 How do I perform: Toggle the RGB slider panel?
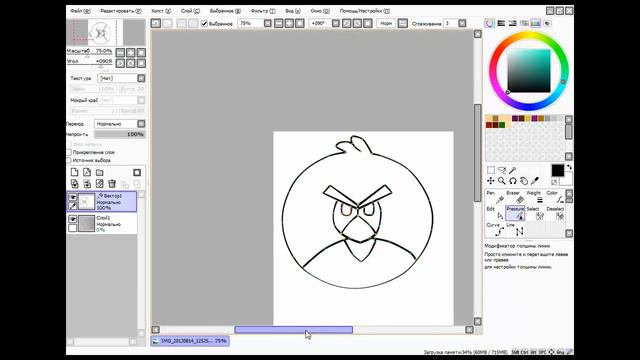click(x=501, y=23)
